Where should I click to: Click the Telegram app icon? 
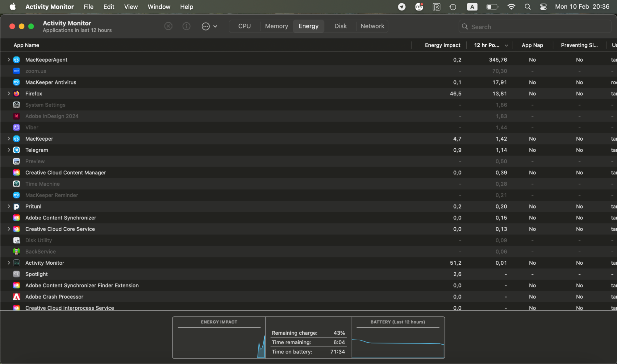click(x=16, y=150)
